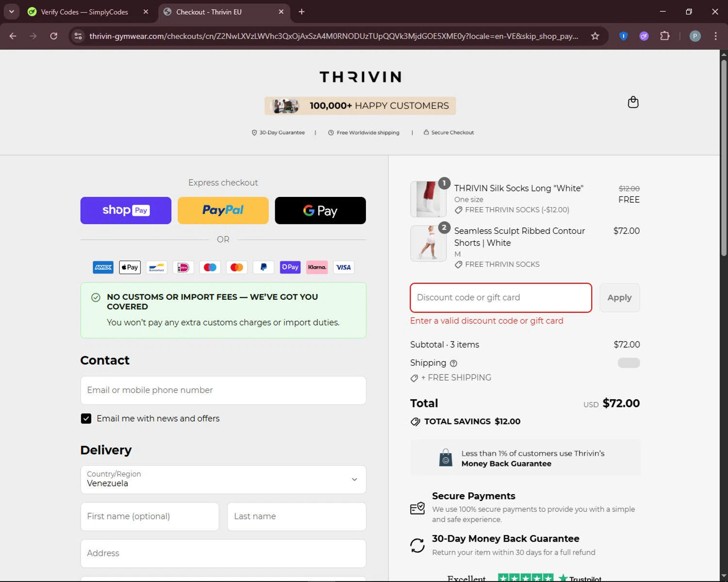Screen dimensions: 728x582
Task: Click the Money Back Guarantee bag icon
Action: point(446,458)
